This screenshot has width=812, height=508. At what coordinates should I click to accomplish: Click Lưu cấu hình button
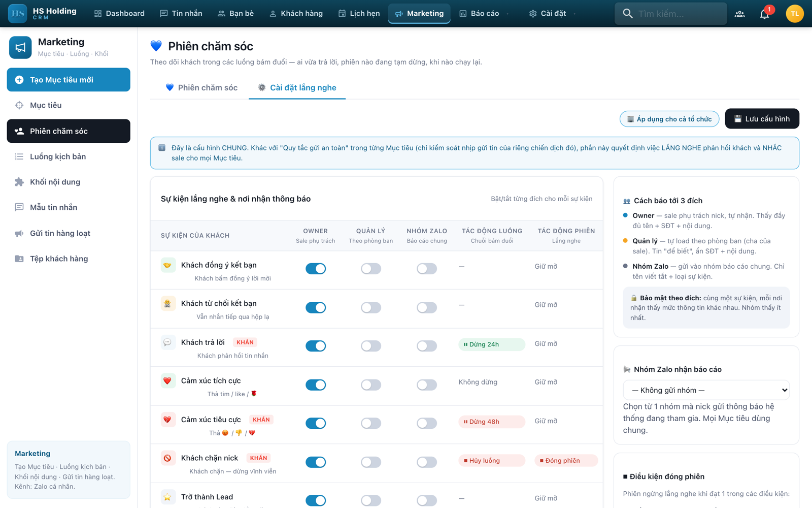coord(762,119)
